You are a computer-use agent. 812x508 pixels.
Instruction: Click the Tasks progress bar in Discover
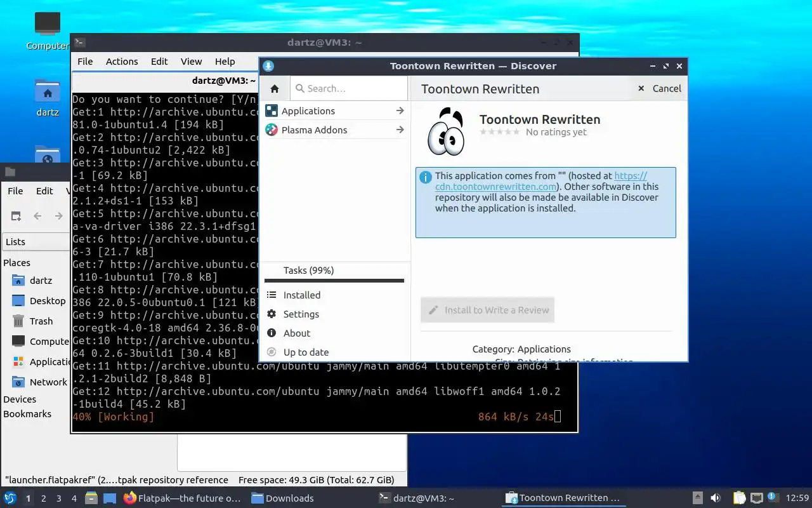[334, 281]
